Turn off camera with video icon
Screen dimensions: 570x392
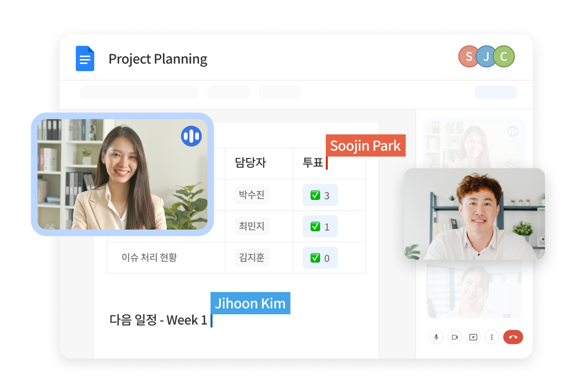(455, 337)
